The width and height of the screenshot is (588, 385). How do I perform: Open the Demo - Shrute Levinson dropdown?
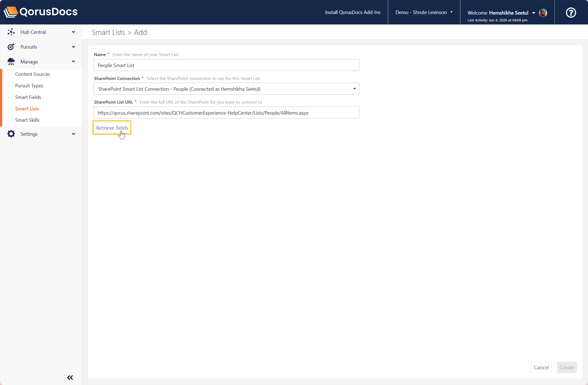pyautogui.click(x=424, y=12)
